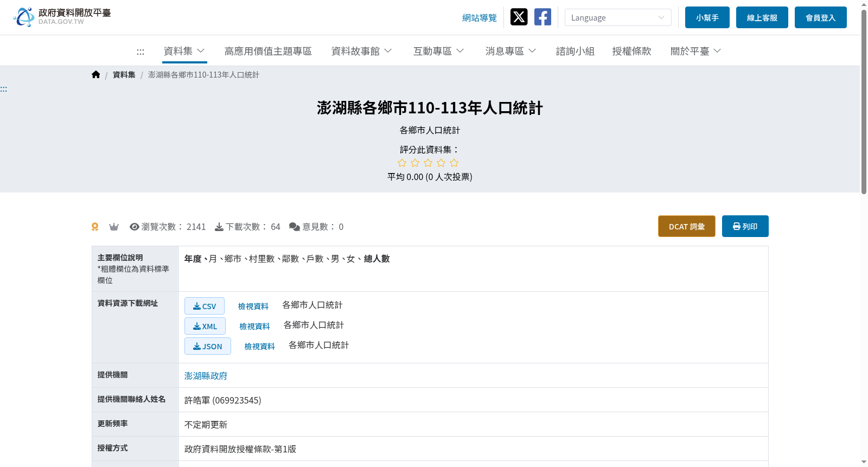Screen dimensions: 868x467
Task: Click the page vertical scrollbar
Action: coord(864,101)
